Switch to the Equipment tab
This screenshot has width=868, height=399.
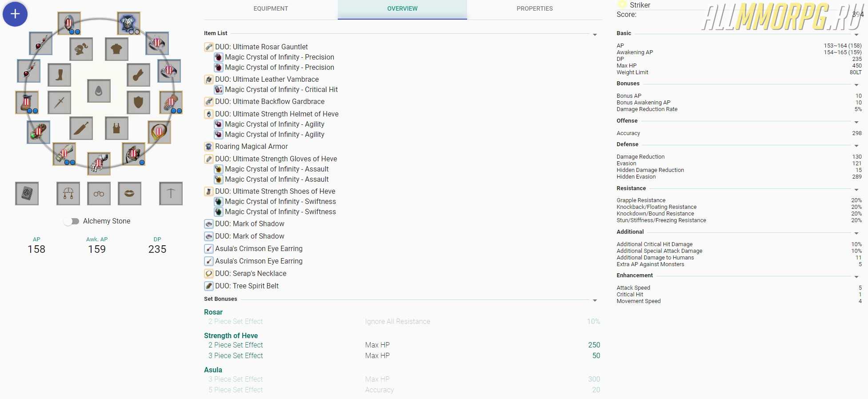pos(271,9)
